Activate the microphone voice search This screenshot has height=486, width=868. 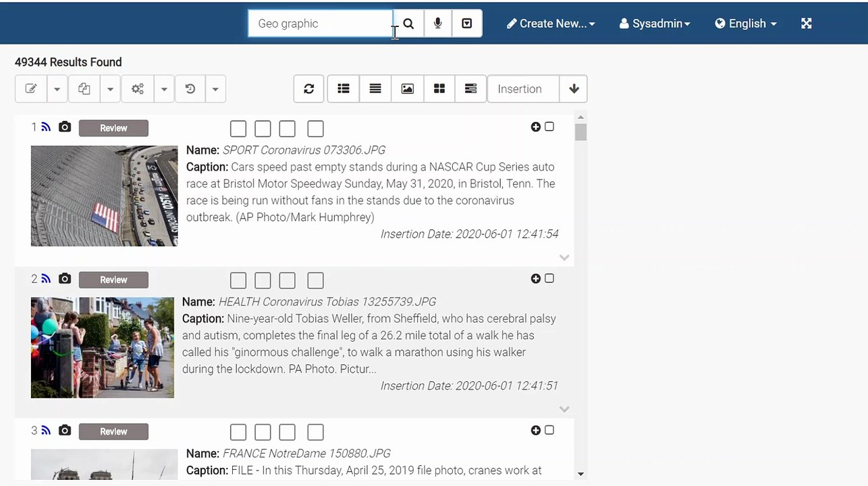[437, 24]
